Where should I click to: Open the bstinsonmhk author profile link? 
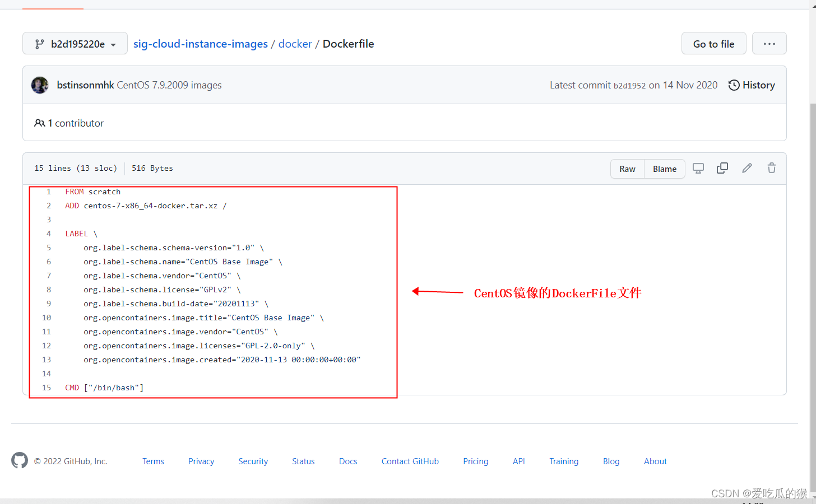point(85,85)
